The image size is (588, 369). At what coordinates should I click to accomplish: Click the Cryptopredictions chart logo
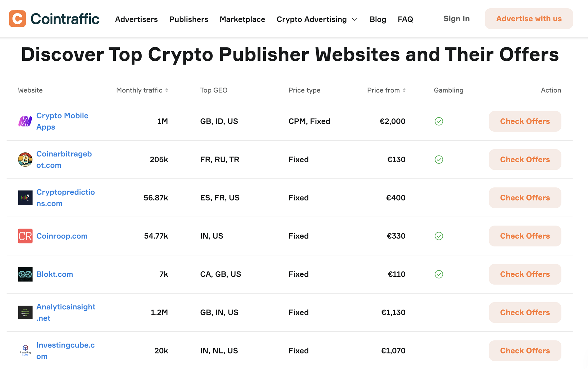point(25,198)
